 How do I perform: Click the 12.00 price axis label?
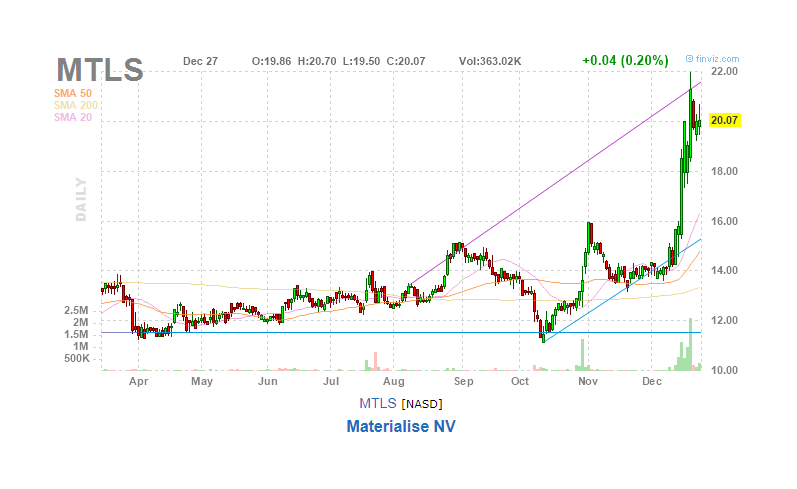pos(724,320)
